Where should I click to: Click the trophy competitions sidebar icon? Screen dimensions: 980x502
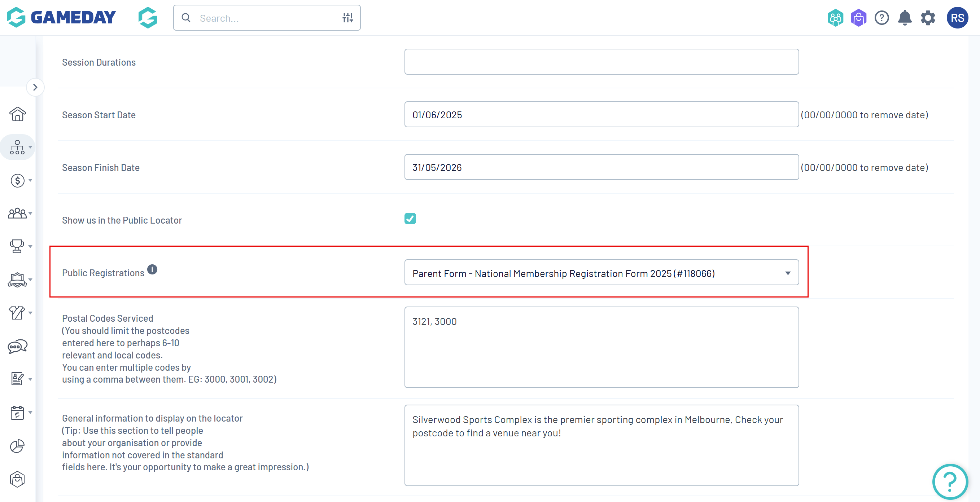17,246
